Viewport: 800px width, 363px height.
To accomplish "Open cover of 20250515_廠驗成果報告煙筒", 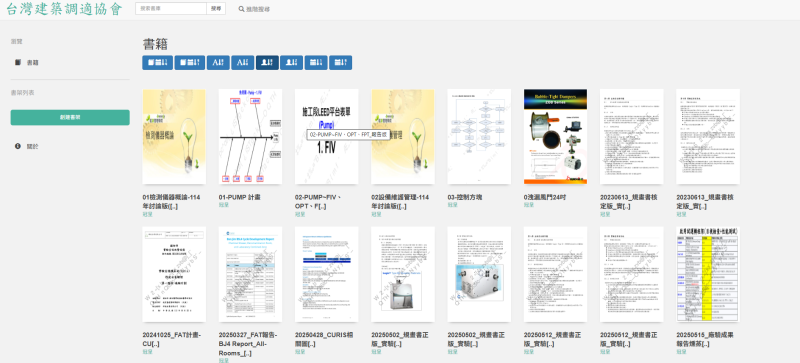I will 708,275.
